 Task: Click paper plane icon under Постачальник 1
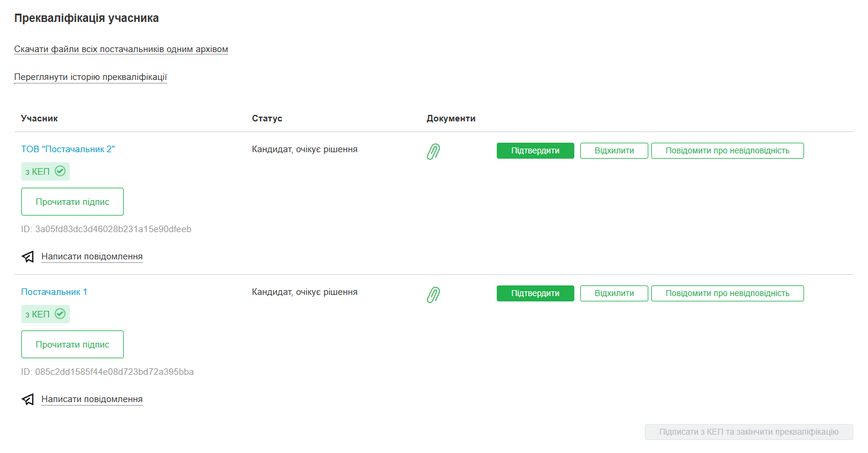point(28,399)
